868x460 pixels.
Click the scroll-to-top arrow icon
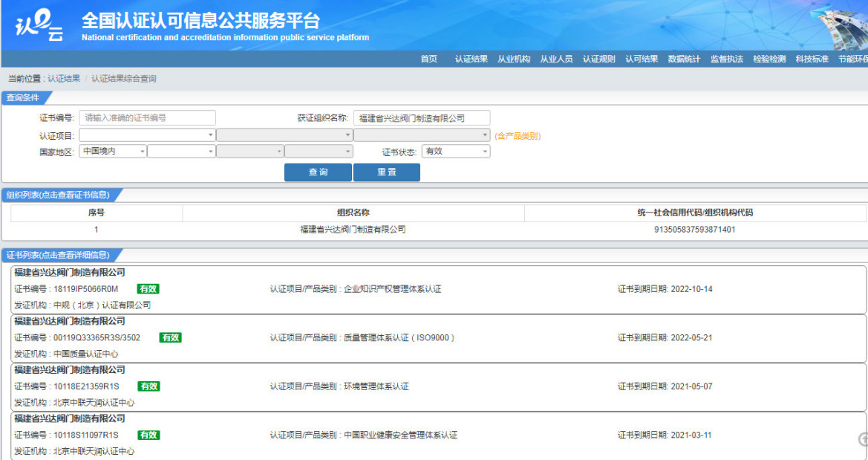click(863, 439)
